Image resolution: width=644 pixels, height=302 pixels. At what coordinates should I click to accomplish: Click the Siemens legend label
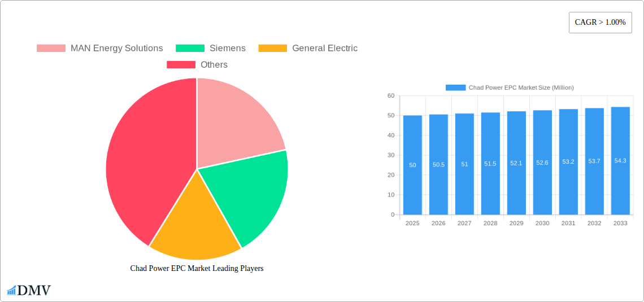(x=228, y=48)
